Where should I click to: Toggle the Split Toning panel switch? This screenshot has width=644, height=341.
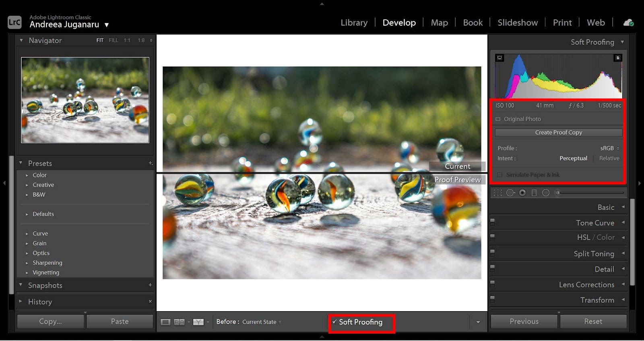[492, 254]
